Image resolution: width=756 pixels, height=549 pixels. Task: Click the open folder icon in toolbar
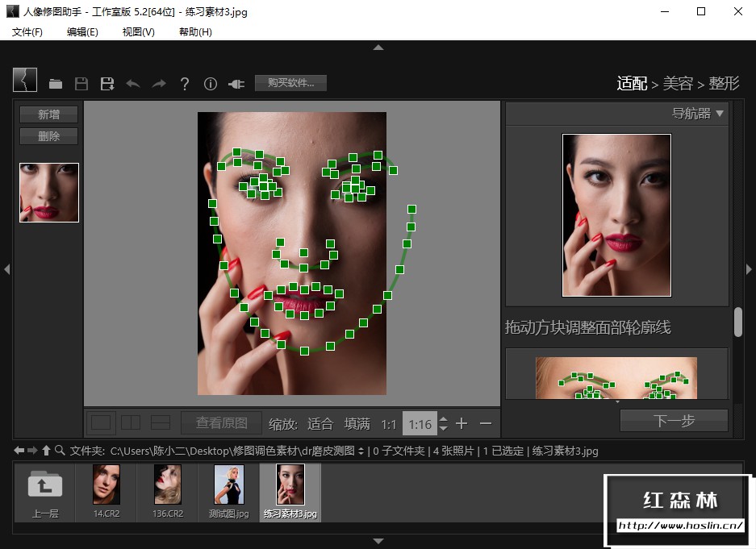pos(56,84)
